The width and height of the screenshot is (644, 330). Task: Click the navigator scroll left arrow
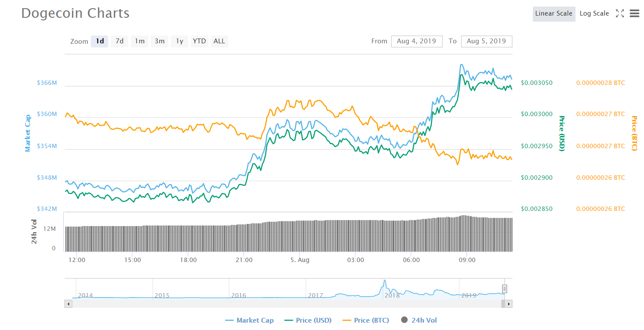(x=68, y=304)
